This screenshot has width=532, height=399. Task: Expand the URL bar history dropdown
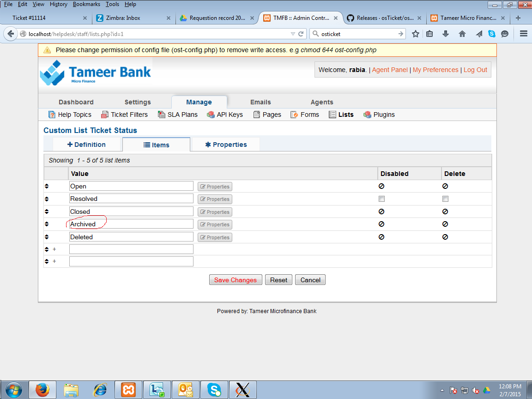293,34
